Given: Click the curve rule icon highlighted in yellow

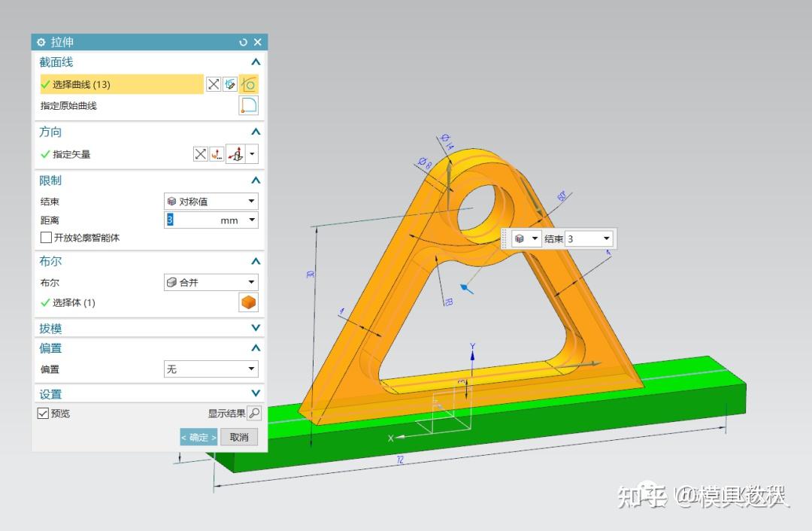Looking at the screenshot, I should [249, 84].
